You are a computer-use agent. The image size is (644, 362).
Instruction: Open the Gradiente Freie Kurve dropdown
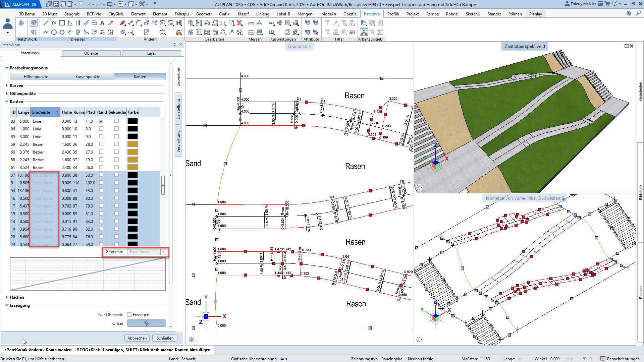[163, 252]
